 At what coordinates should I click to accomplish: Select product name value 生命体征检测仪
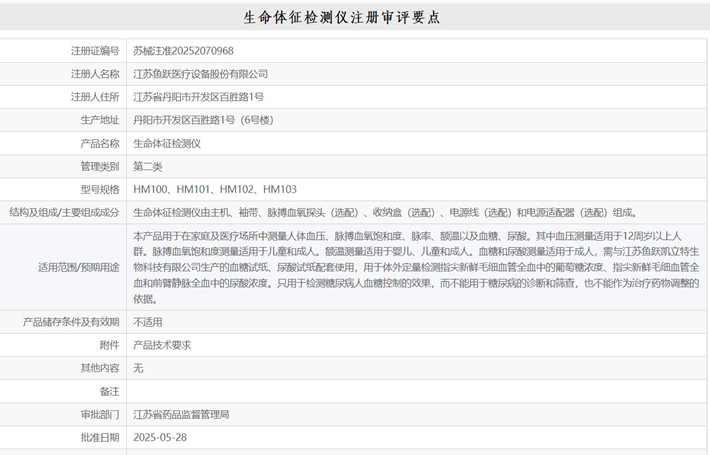click(167, 143)
